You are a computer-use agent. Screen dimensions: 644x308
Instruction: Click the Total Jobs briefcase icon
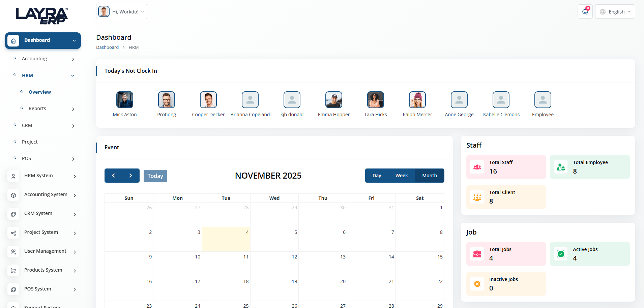click(477, 254)
